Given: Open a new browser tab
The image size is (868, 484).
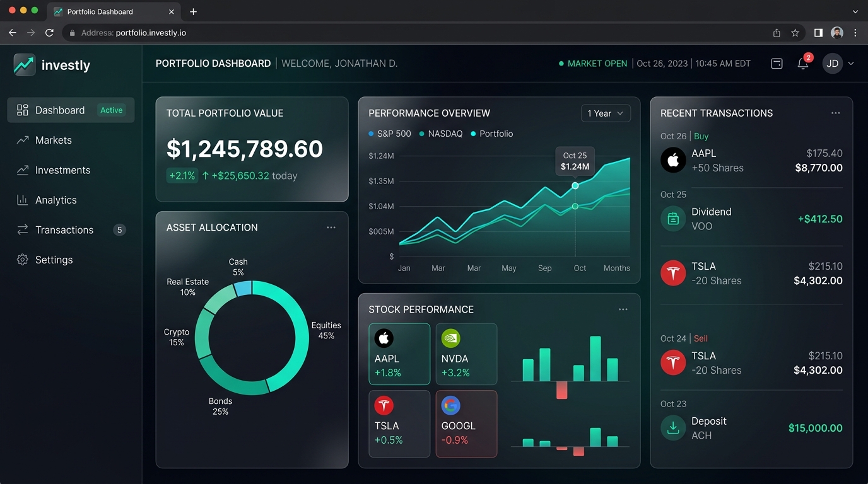Looking at the screenshot, I should (193, 11).
